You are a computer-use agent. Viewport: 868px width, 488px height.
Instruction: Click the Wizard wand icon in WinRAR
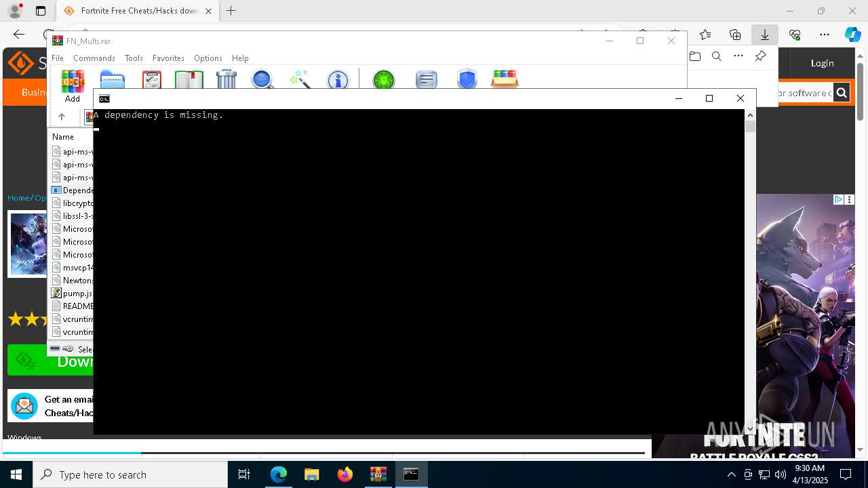coord(300,79)
